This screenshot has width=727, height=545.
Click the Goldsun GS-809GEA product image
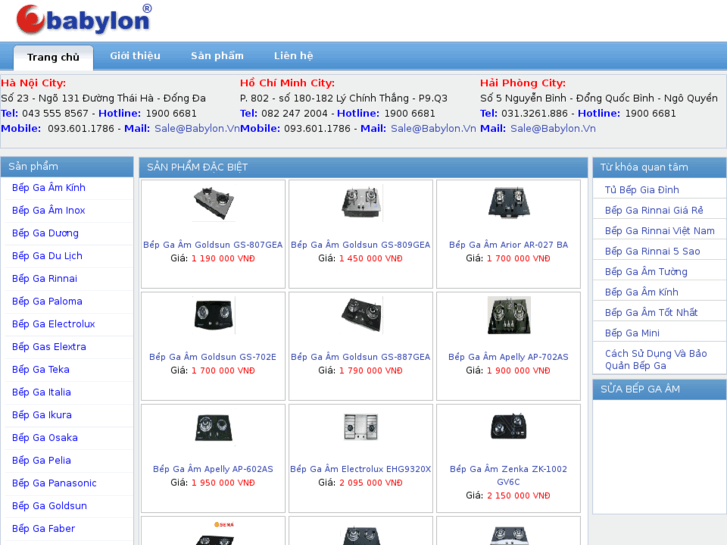pos(361,203)
